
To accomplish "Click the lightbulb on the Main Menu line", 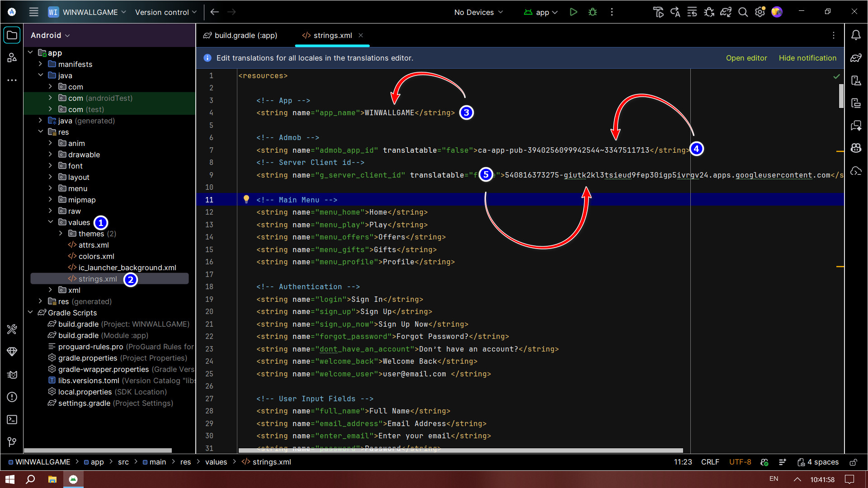I will coord(246,199).
